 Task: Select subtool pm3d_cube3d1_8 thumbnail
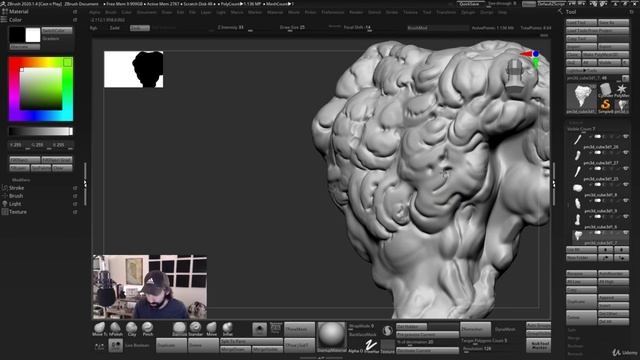578,188
